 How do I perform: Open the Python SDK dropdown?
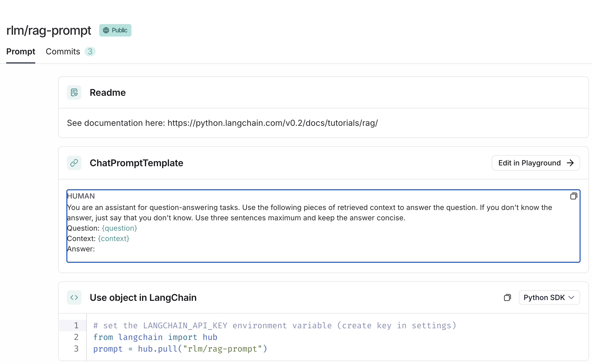coord(549,297)
